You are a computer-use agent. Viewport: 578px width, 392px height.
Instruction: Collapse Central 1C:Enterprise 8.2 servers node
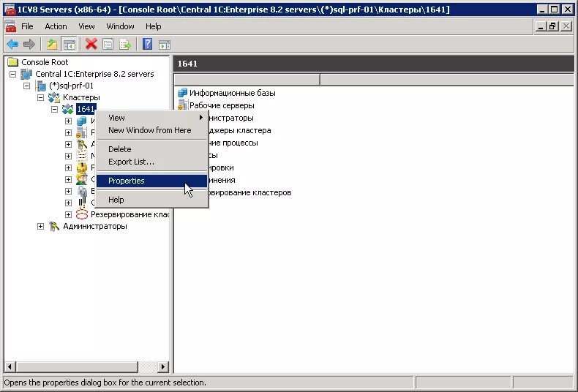click(13, 74)
